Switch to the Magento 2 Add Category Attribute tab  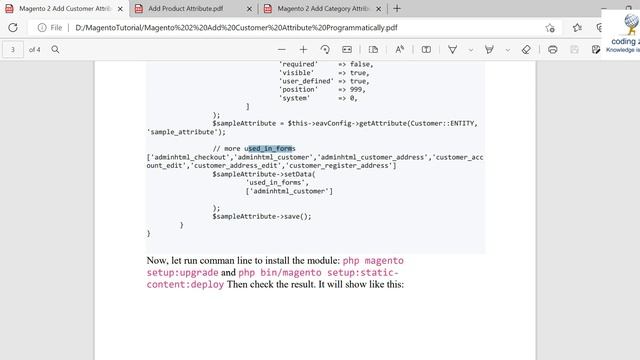coord(323,9)
